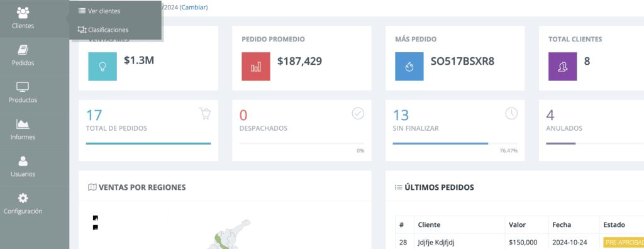Click the checkmark icon in Despachados card
The height and width of the screenshot is (249, 644).
click(358, 113)
